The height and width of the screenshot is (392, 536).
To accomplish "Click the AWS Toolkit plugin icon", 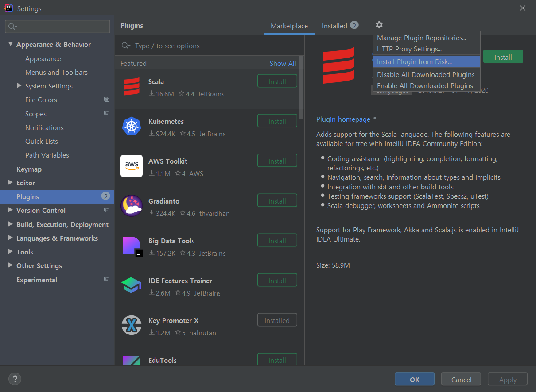I will (x=132, y=166).
